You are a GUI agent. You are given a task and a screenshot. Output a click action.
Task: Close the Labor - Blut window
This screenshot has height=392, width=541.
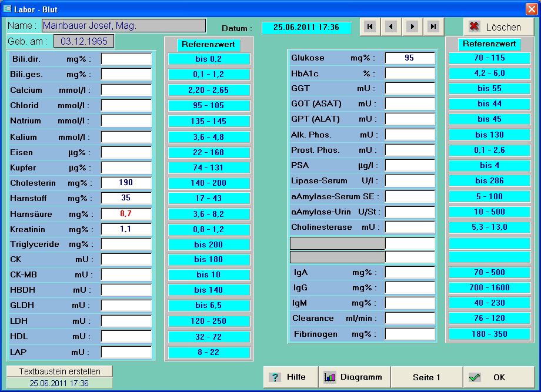pos(531,8)
